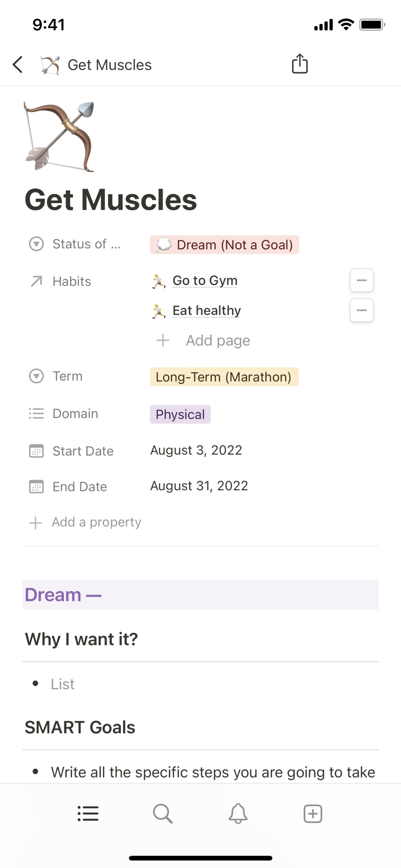Open search with magnifier icon
This screenshot has width=401, height=868.
click(163, 813)
